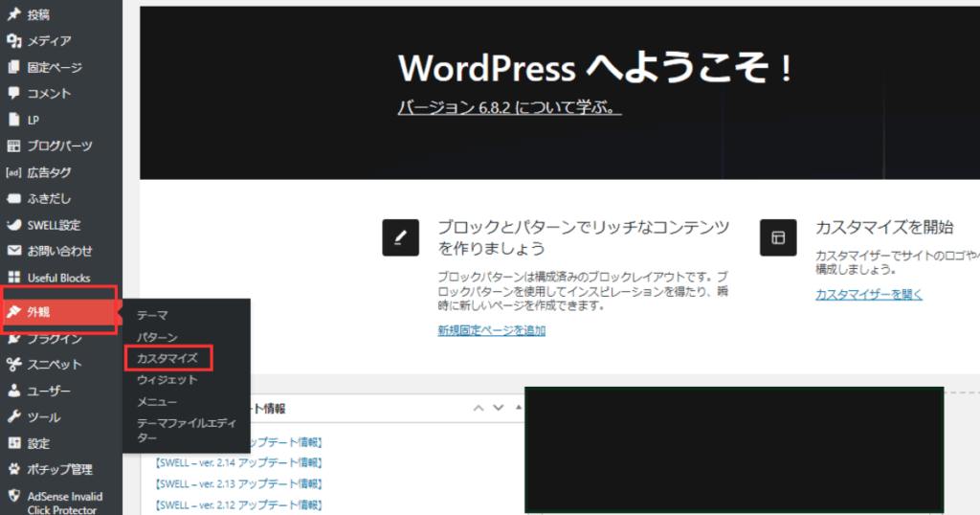Move the update info panel down with the down chevron
The width and height of the screenshot is (980, 515).
[498, 408]
